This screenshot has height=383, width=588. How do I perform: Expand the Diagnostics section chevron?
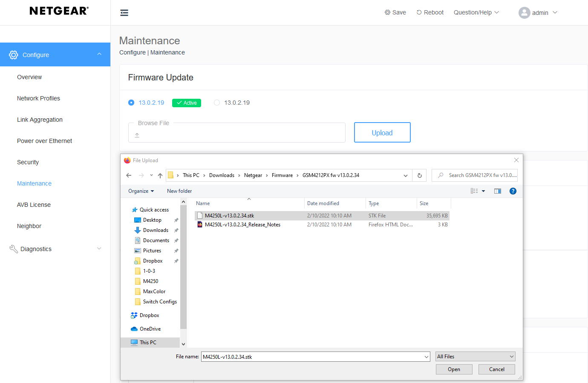point(99,249)
